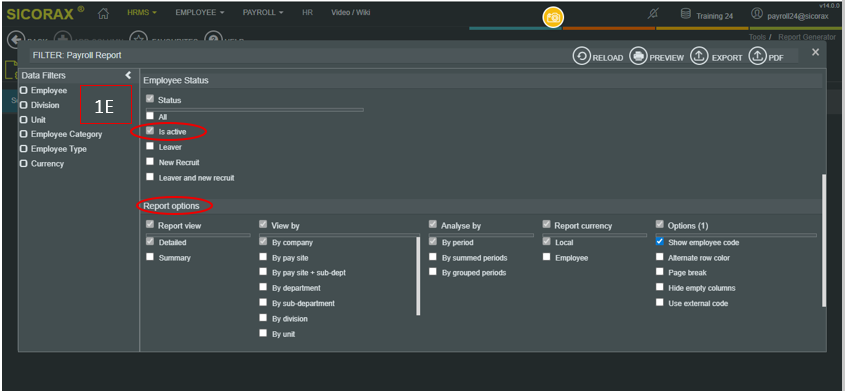
Task: Click the muted notification bell icon
Action: click(x=652, y=15)
